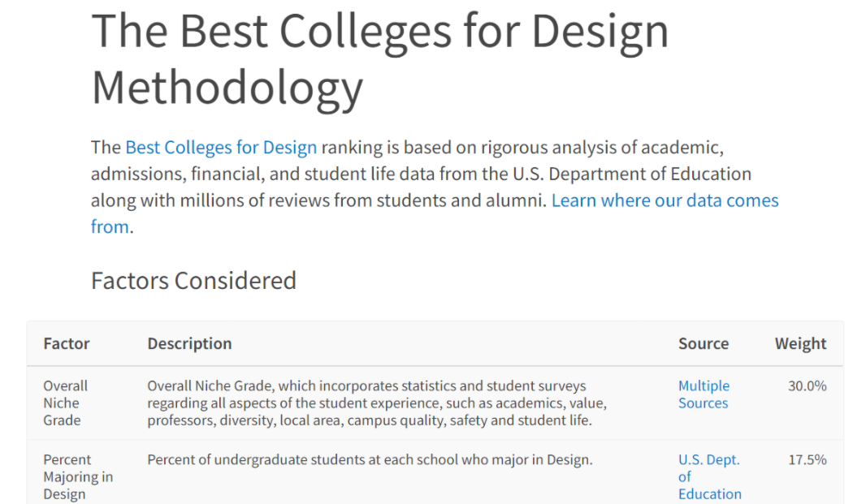Click the 30.0% weight value
866x504 pixels.
[x=807, y=386]
